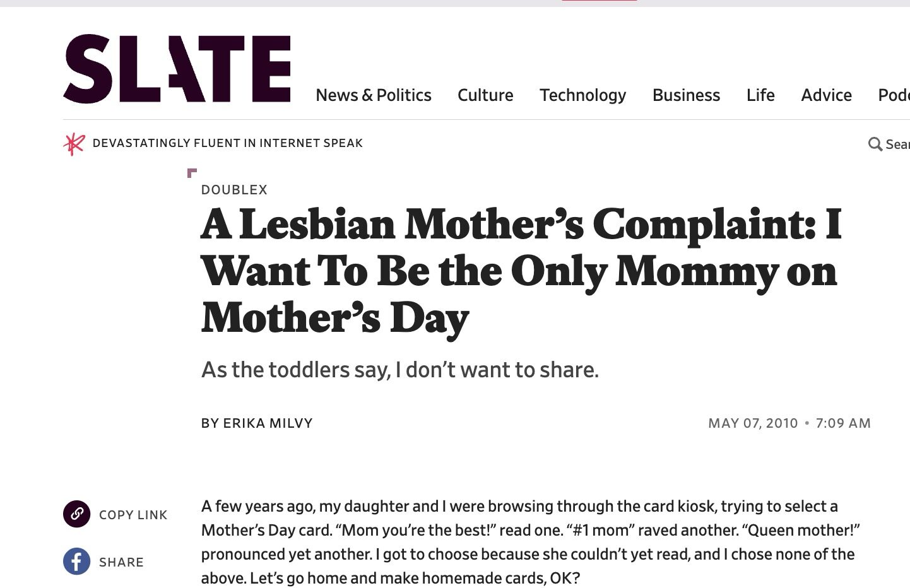
Task: Click the partially visible Podcasts nav item
Action: point(894,95)
